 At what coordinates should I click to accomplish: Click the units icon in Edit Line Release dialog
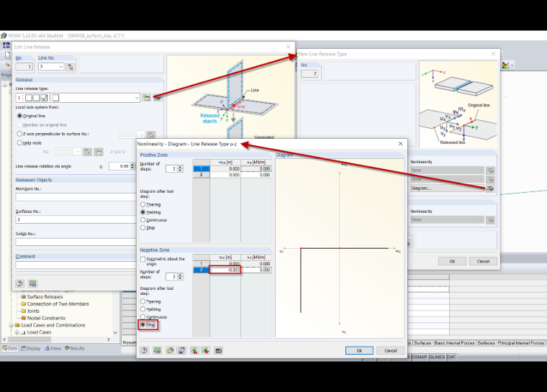pos(33,283)
